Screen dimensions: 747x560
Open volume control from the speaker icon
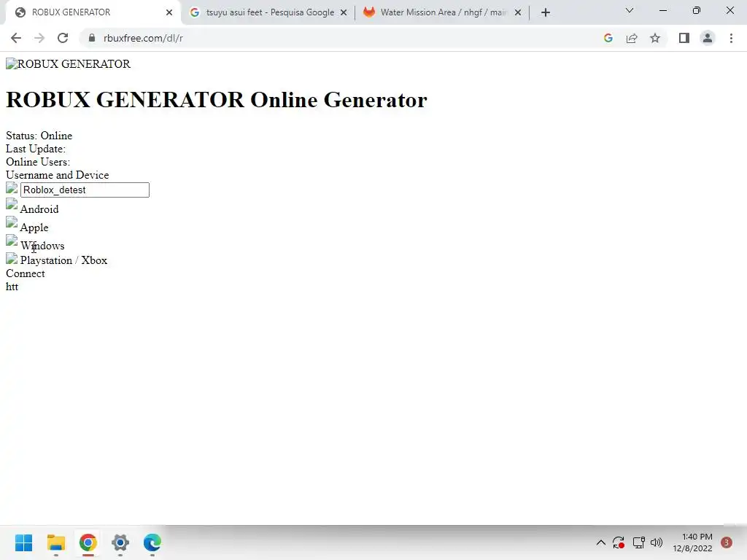pyautogui.click(x=657, y=542)
